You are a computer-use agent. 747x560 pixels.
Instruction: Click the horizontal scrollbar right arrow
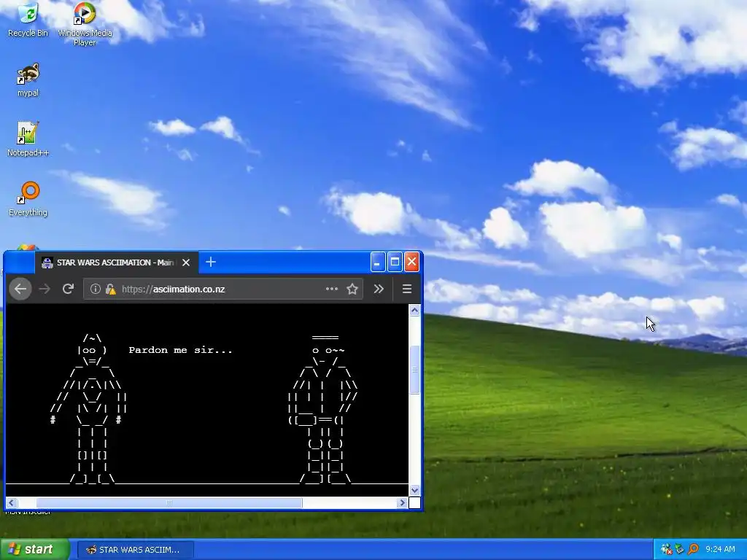point(402,502)
